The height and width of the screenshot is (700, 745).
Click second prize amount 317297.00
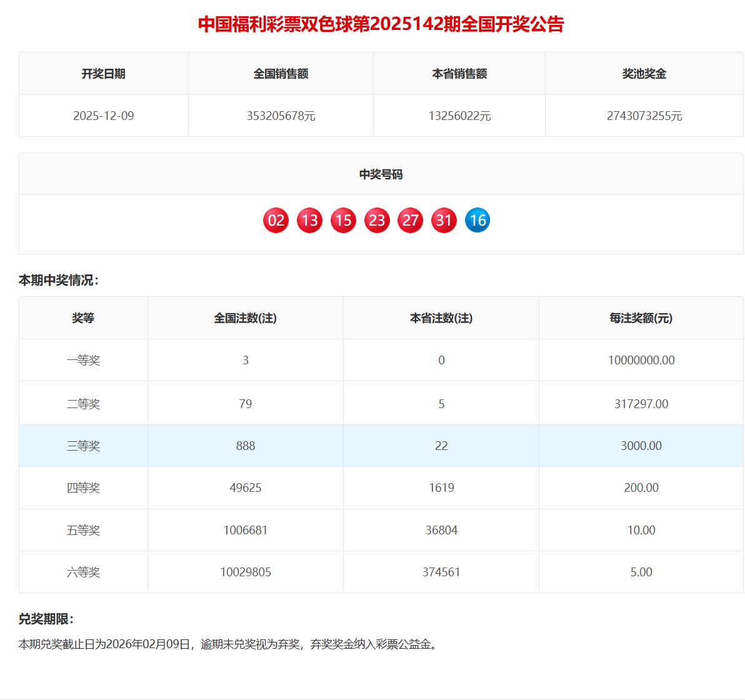click(x=641, y=404)
